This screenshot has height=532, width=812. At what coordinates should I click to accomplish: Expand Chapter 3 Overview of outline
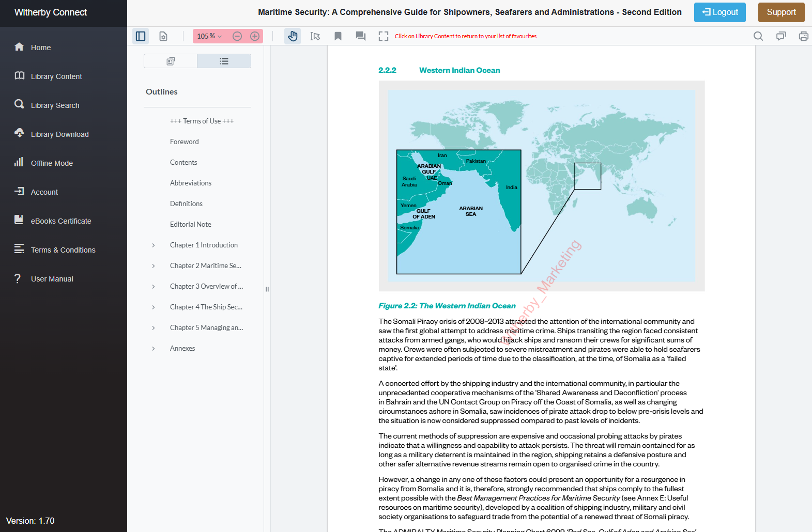(154, 287)
